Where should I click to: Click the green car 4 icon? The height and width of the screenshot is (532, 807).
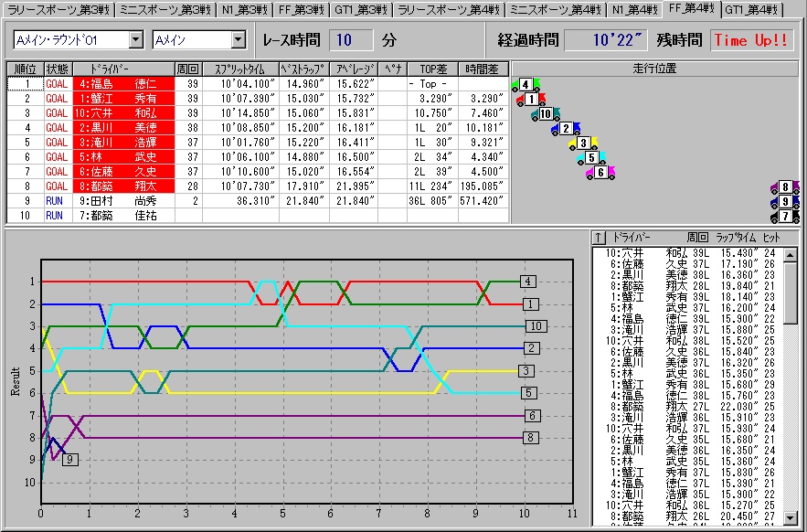click(526, 85)
